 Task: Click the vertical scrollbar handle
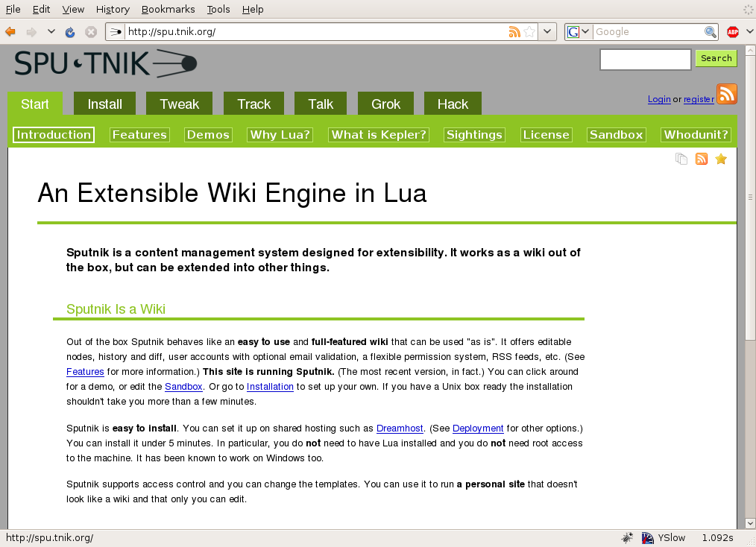750,197
